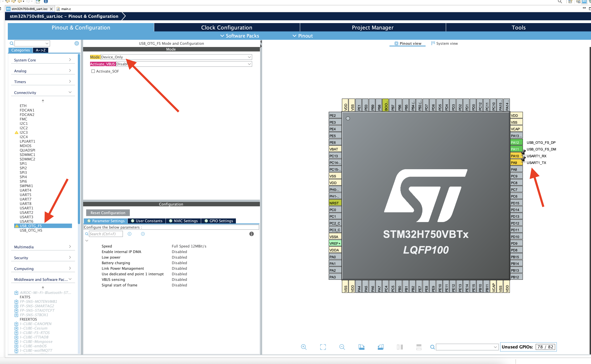Select pin PA12 on the chip
591x364 pixels.
[x=516, y=143]
